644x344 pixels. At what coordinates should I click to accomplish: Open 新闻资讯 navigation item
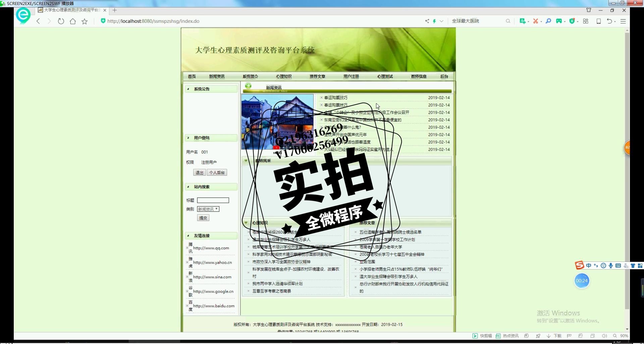pyautogui.click(x=217, y=76)
